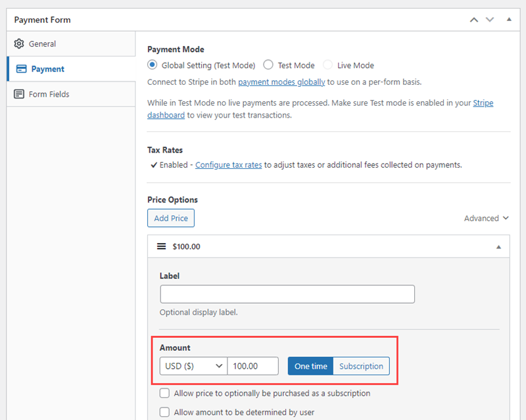Toggle Payment Form panel triangle
Image resolution: width=526 pixels, height=420 pixels.
tap(509, 20)
